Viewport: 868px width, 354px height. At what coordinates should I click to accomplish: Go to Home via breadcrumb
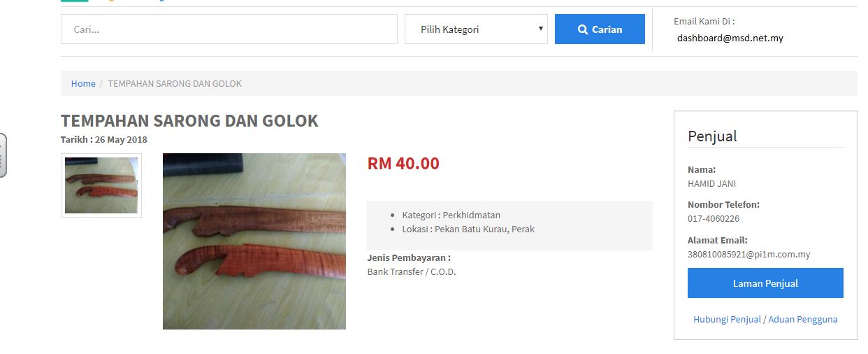pyautogui.click(x=83, y=83)
